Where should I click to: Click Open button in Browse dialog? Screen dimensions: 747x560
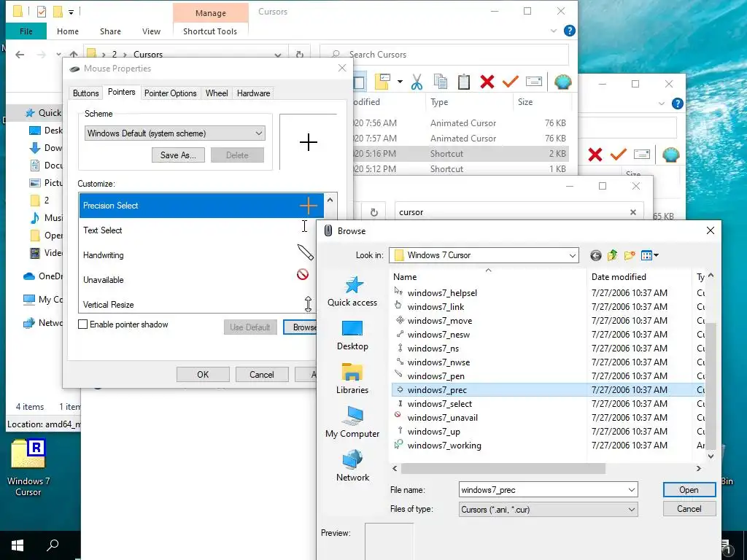click(x=689, y=490)
